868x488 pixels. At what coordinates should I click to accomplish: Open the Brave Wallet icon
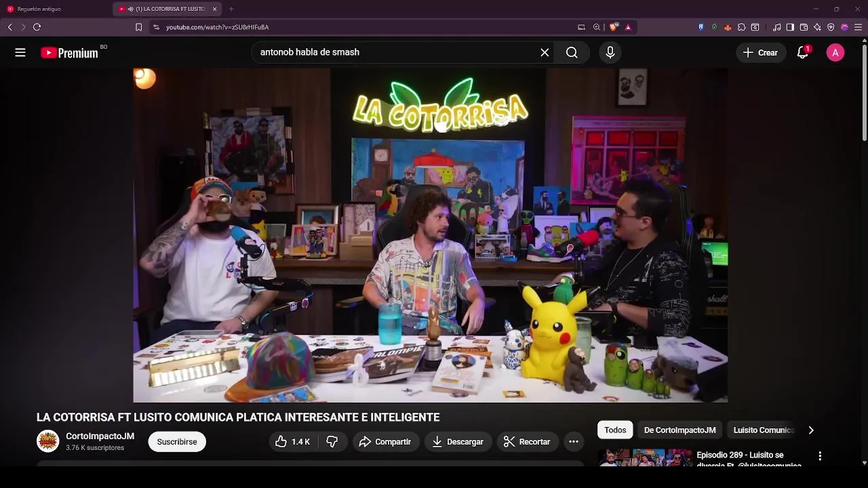click(804, 27)
